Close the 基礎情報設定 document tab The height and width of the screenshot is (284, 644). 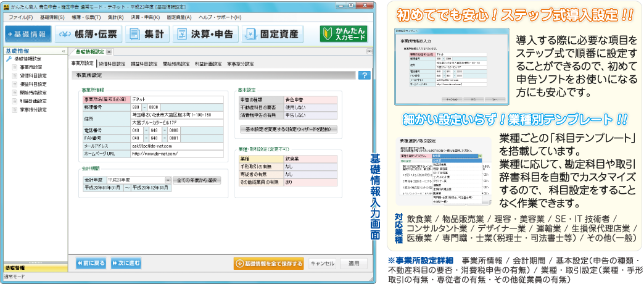click(x=110, y=52)
